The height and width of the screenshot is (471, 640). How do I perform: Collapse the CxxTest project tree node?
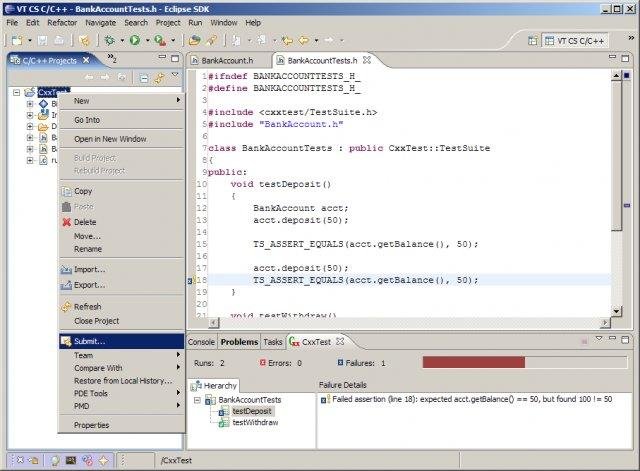point(18,91)
